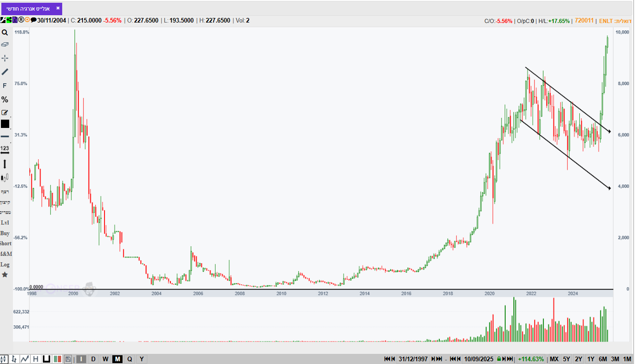Viewport: 635px width, 364px height.
Task: Step start date back one period
Action: coord(393,359)
